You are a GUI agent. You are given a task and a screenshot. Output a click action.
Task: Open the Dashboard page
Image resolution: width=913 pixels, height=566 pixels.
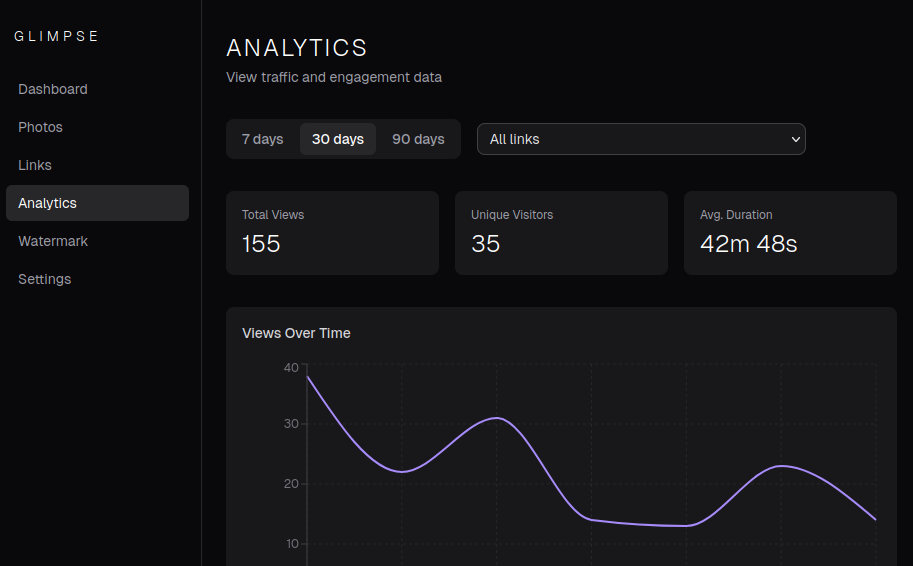(53, 89)
